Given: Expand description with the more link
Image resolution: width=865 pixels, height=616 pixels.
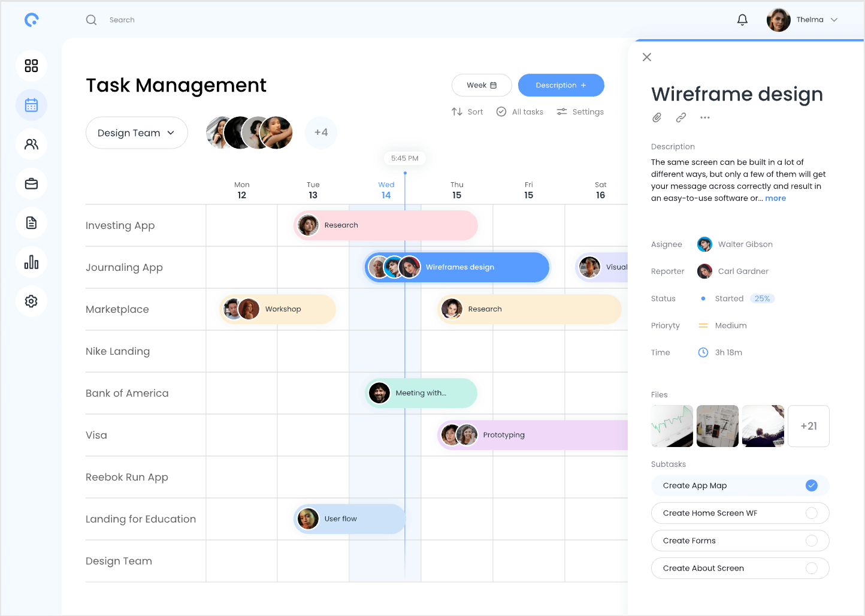Looking at the screenshot, I should pyautogui.click(x=775, y=198).
